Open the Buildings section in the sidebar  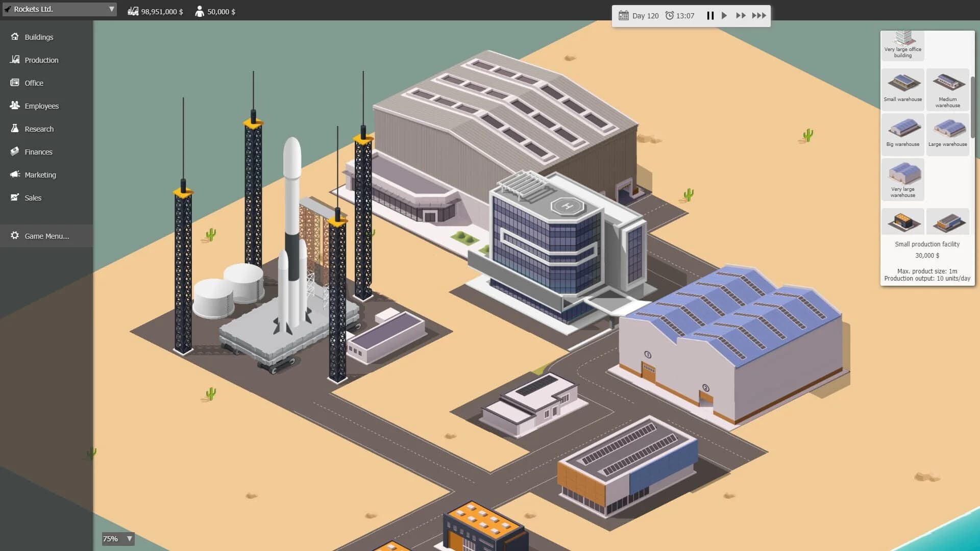click(x=38, y=37)
